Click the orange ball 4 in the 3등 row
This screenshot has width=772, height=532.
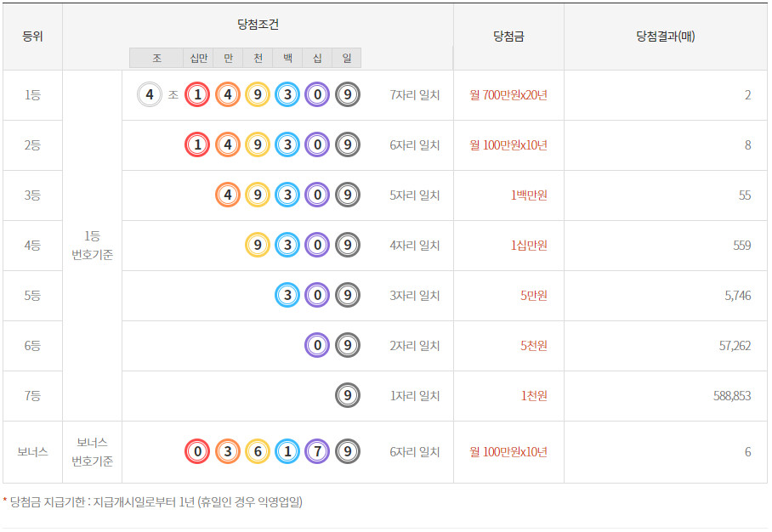click(228, 195)
